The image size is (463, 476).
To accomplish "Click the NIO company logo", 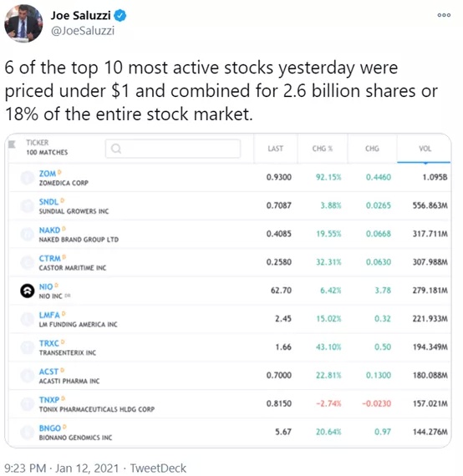I will [x=28, y=291].
